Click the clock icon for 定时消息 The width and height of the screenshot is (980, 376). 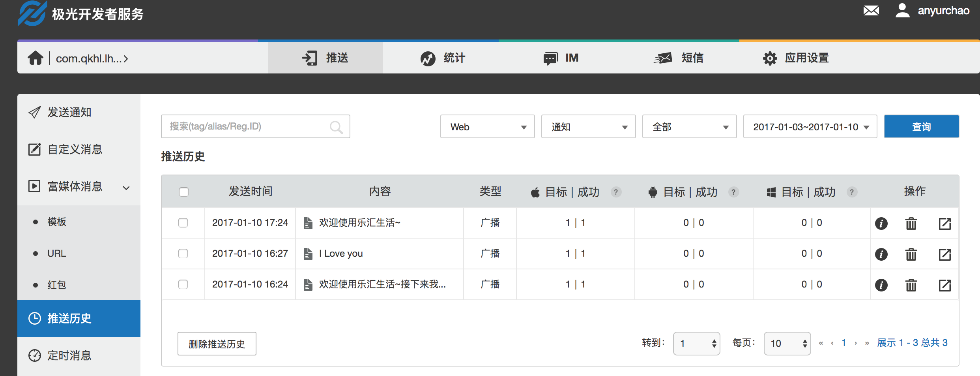pos(35,355)
